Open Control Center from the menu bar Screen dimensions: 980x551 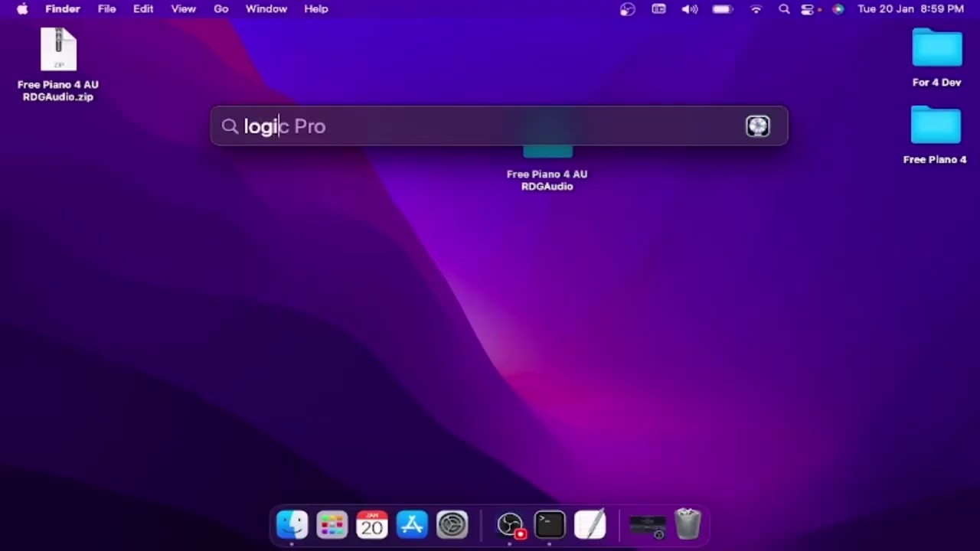(x=809, y=9)
